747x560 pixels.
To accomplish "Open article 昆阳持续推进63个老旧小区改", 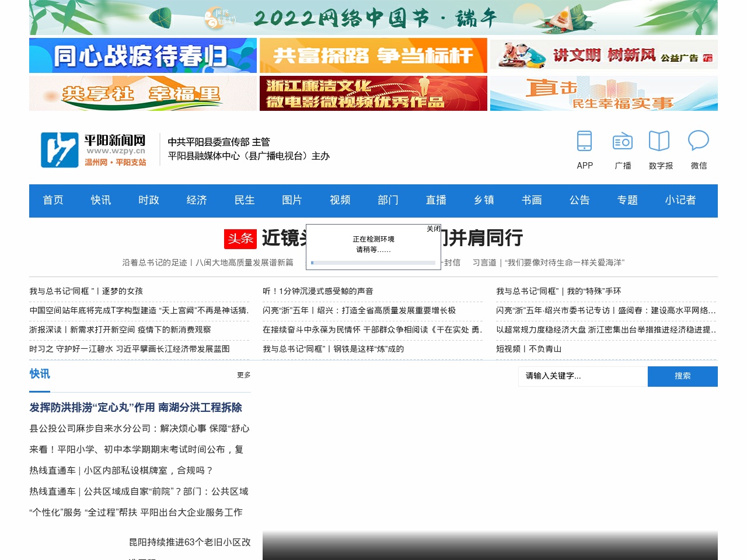I will click(190, 542).
